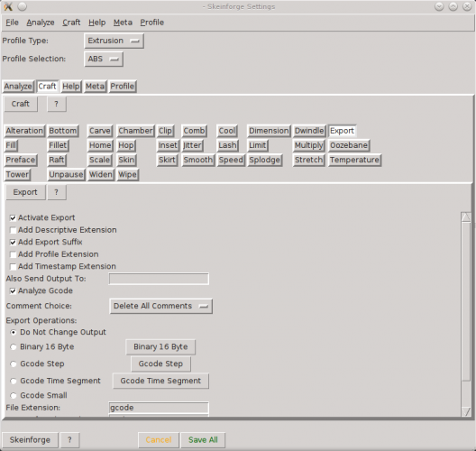Open the Craft menu in menu bar
476x451 pixels.
tap(71, 23)
